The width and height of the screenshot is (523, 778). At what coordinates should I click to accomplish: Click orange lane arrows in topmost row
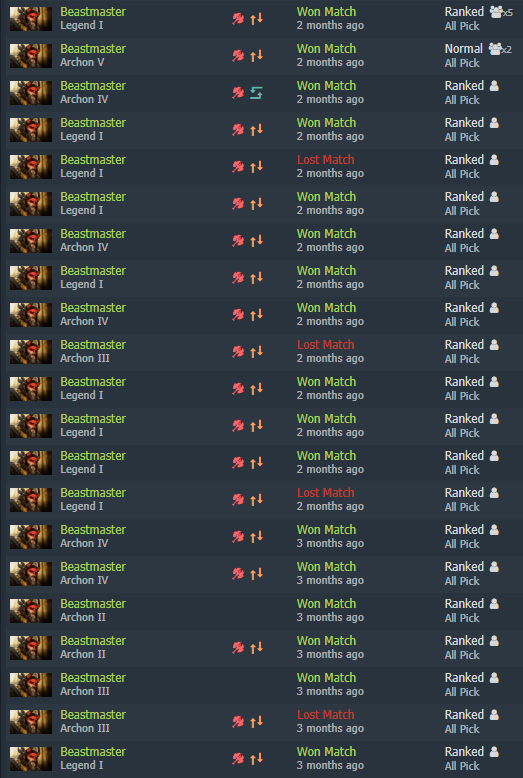tap(256, 19)
